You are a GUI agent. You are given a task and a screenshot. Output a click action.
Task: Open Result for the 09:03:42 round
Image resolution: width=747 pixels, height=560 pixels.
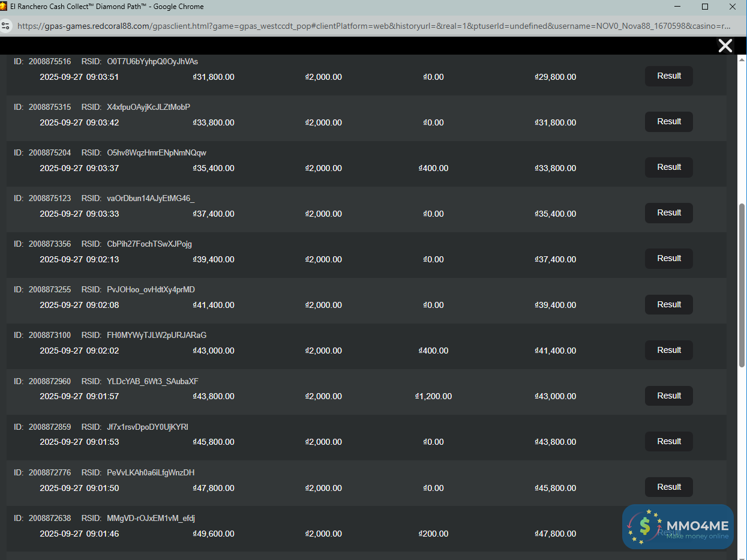click(669, 122)
